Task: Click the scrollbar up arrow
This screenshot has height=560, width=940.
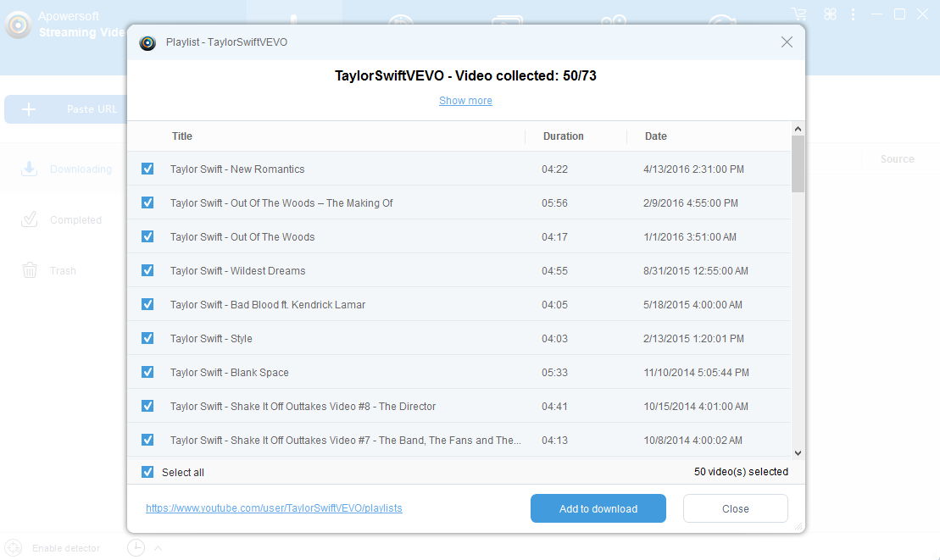Action: point(798,129)
